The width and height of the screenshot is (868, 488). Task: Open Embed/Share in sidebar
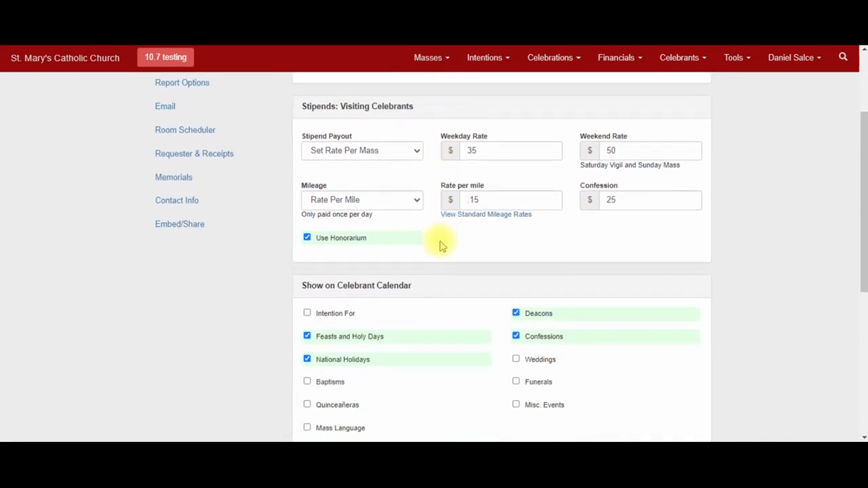180,224
